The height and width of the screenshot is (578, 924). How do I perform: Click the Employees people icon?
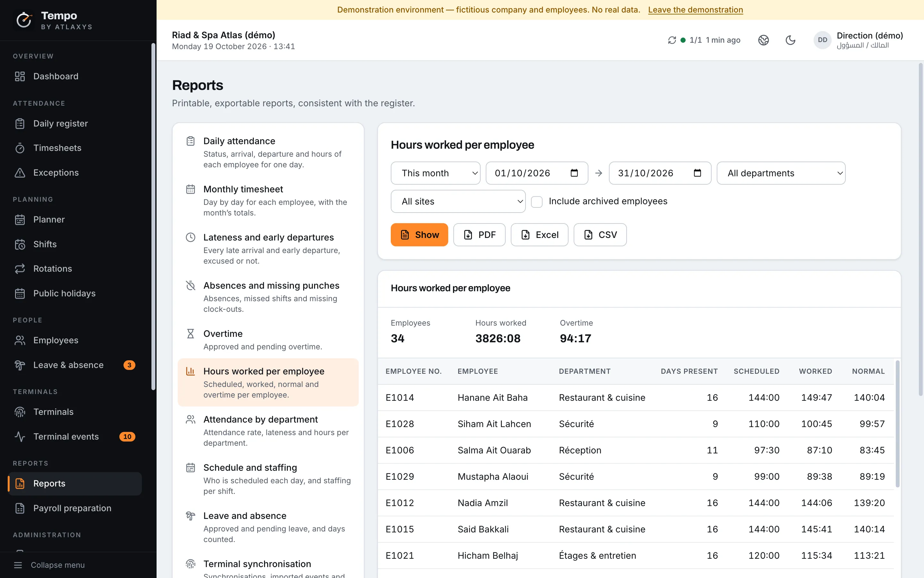(20, 340)
